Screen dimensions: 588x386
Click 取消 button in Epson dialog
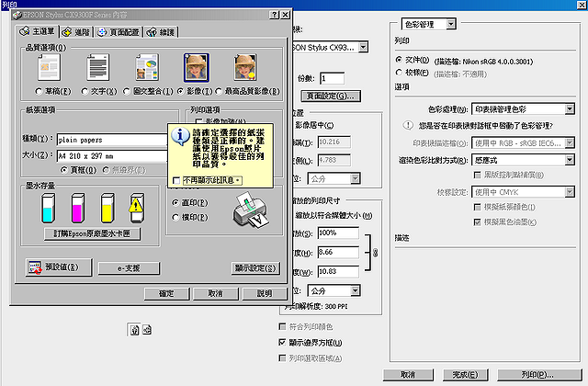[216, 294]
